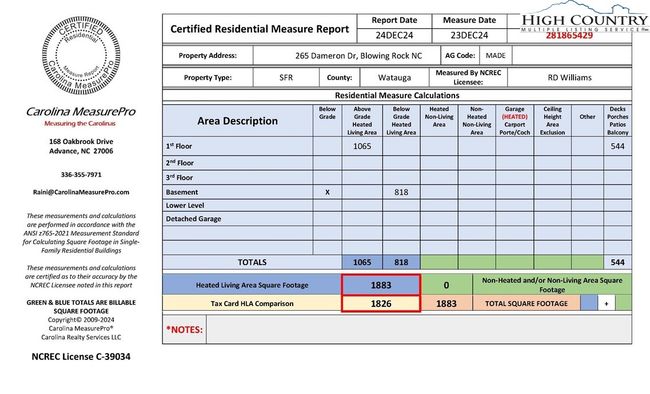Select the Basement below grade X mark

click(327, 192)
